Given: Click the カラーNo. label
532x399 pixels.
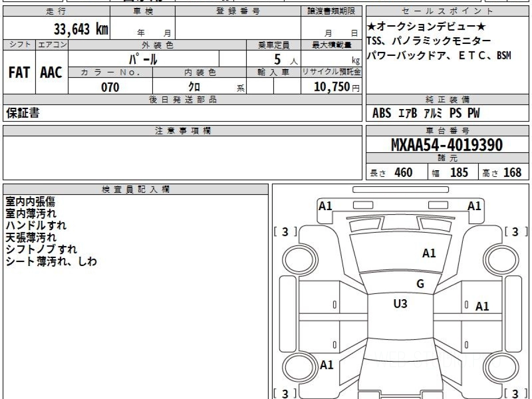Looking at the screenshot, I should 110,73.
